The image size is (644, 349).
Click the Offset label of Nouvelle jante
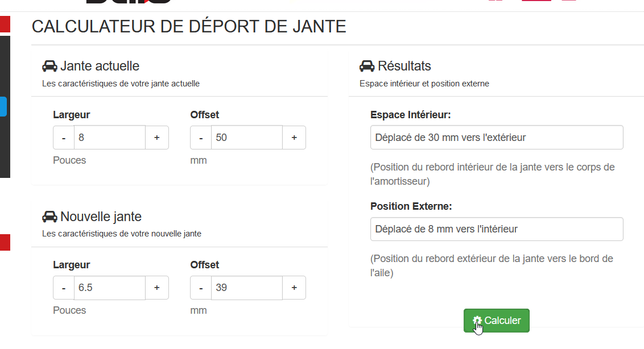tap(205, 265)
